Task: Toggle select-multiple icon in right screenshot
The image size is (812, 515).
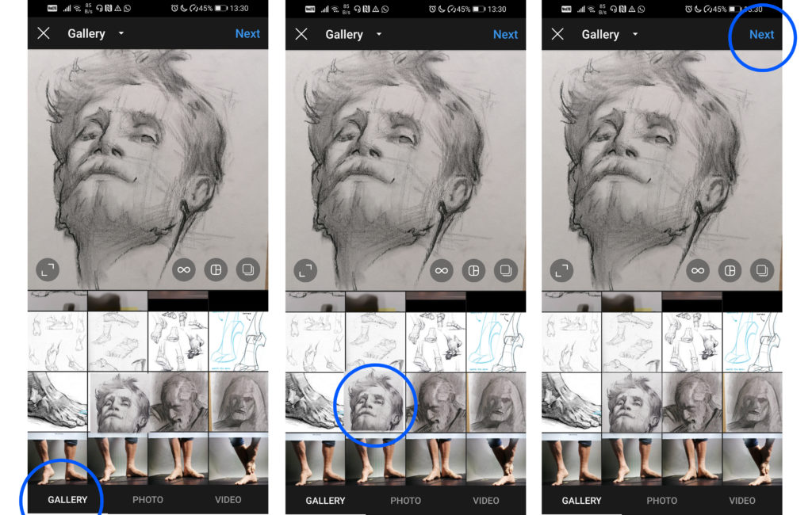Action: [762, 271]
